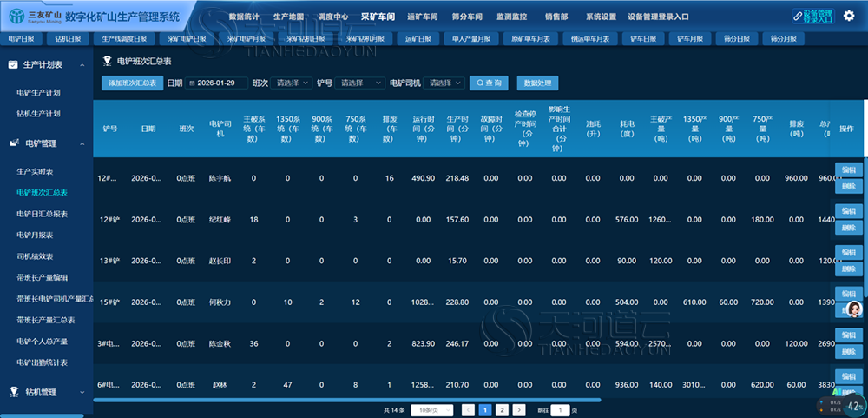This screenshot has height=418, width=868.
Task: Click the jump-to-page number field
Action: [560, 409]
